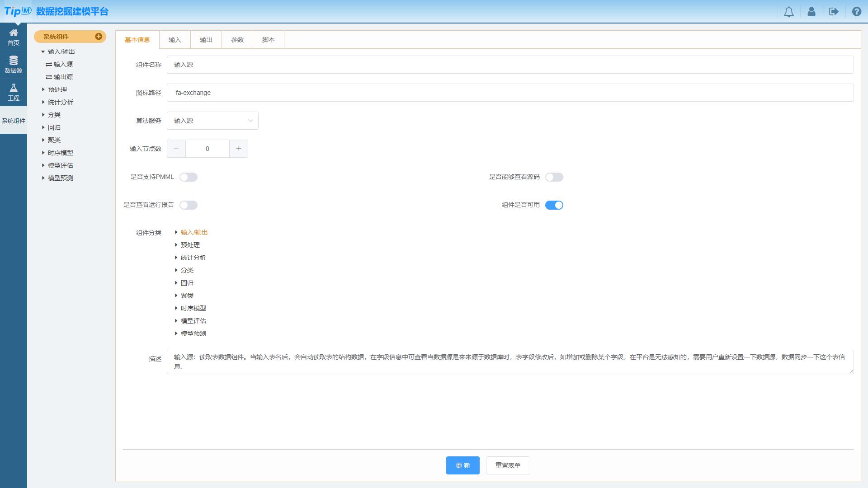Toggle 组件是否可用 switch off
Image resolution: width=868 pixels, height=488 pixels.
[554, 205]
